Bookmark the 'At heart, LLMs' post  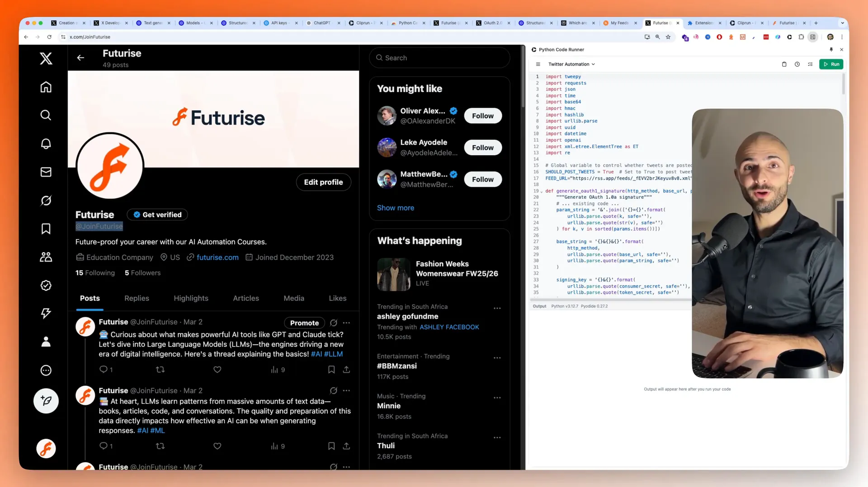tap(331, 446)
